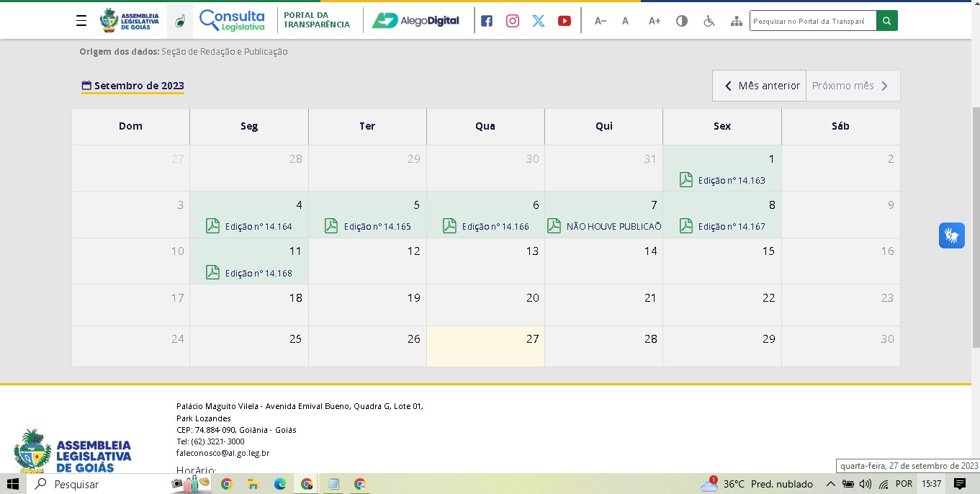980x494 pixels.
Task: Open the Instagram profile icon
Action: pos(513,21)
